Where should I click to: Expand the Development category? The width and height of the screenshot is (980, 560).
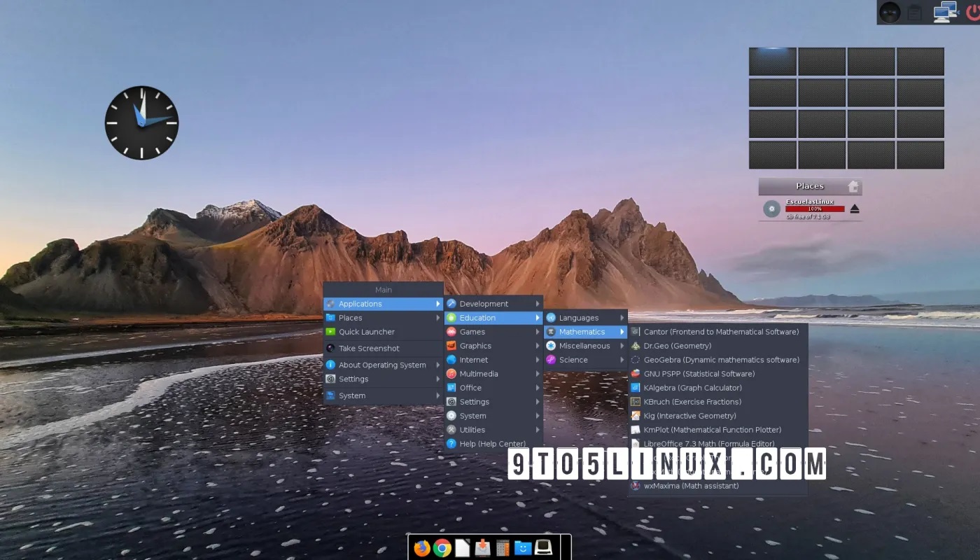click(x=493, y=304)
